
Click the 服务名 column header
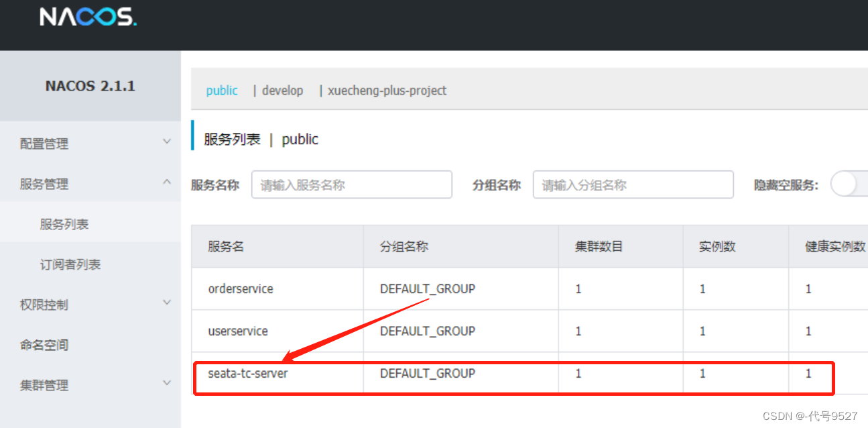(226, 247)
